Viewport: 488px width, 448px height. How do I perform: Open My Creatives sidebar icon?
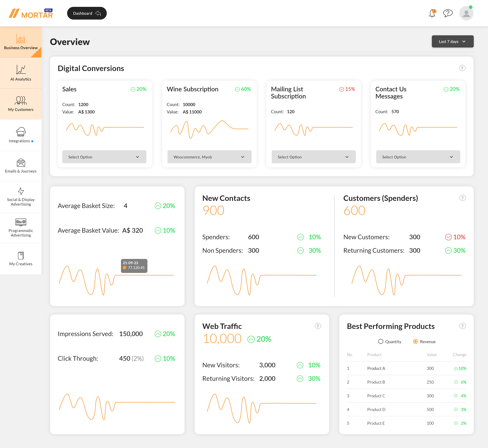click(x=21, y=256)
